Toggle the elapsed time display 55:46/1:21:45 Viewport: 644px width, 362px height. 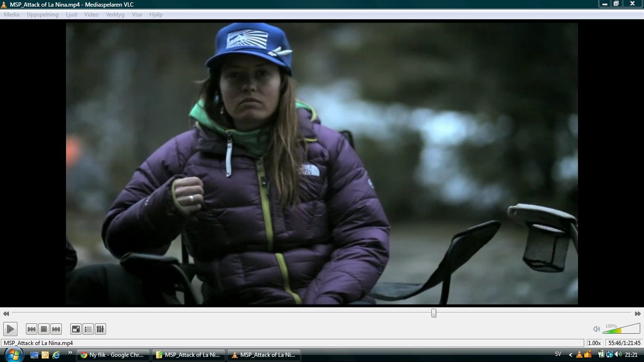coord(624,343)
